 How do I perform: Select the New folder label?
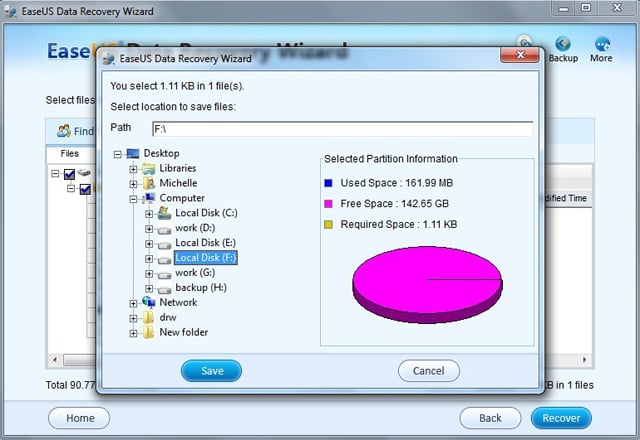tap(184, 332)
